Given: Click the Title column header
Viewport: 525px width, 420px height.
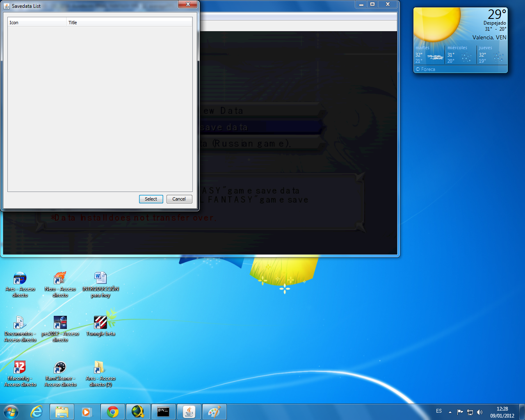Looking at the screenshot, I should (x=129, y=23).
